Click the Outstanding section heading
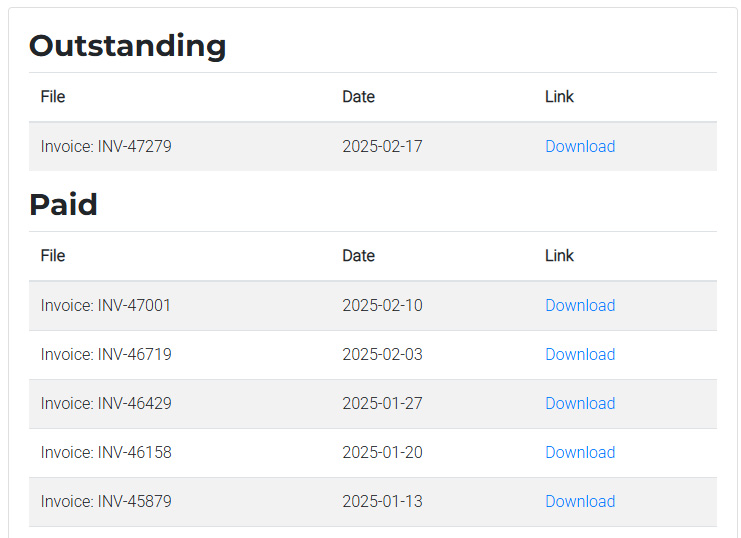The height and width of the screenshot is (538, 741). pyautogui.click(x=128, y=46)
